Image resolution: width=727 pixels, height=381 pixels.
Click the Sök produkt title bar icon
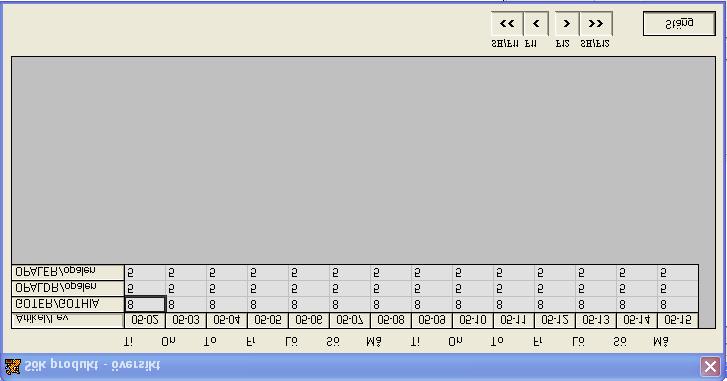coord(13,366)
